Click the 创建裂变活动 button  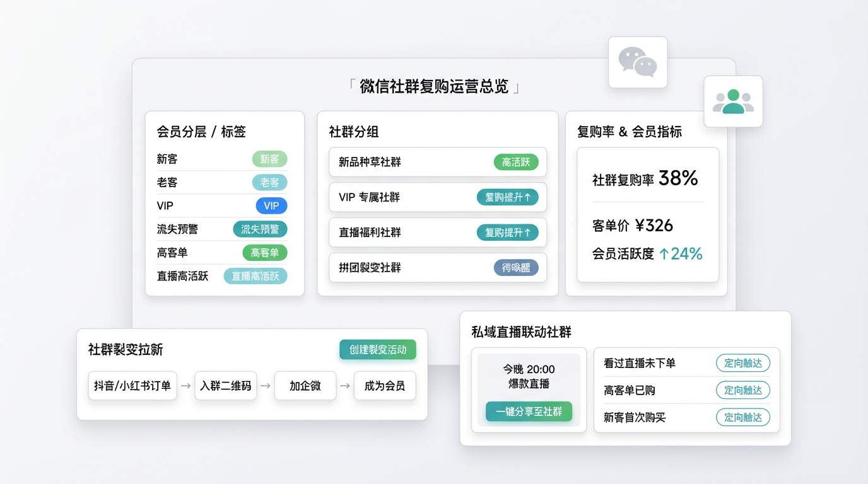377,349
